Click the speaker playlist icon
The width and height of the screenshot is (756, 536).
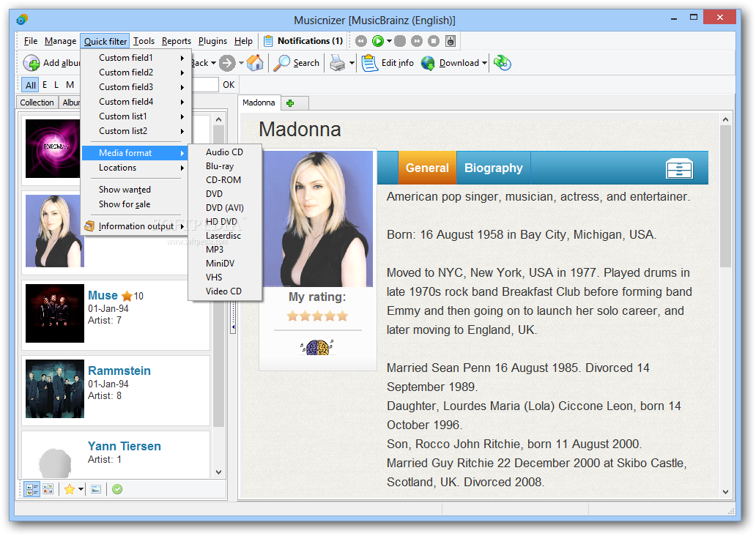451,41
